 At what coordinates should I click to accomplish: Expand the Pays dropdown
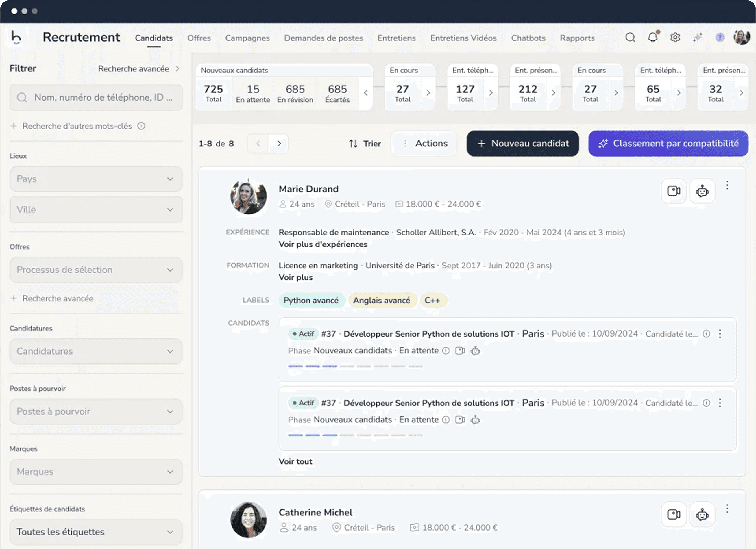tap(96, 179)
